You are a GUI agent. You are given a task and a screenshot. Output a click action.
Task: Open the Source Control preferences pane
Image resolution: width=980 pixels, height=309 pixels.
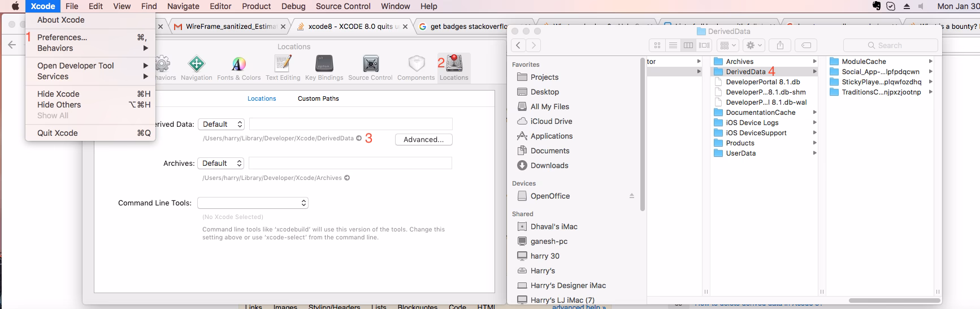(370, 68)
